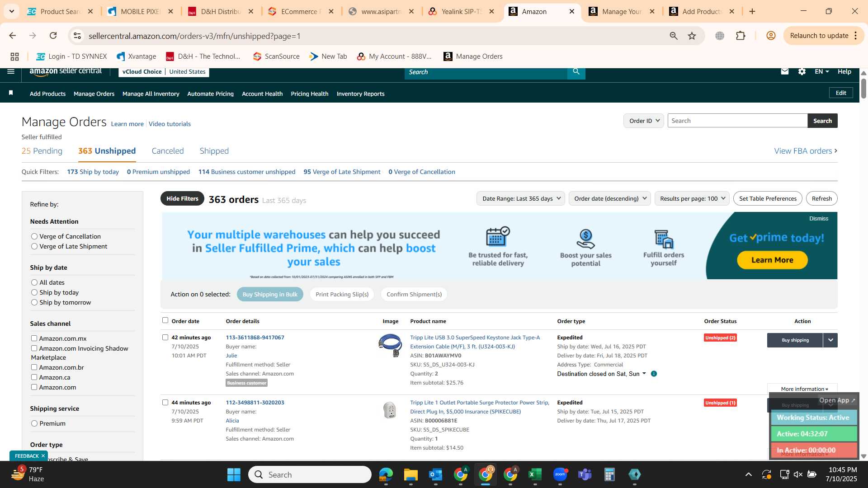868x488 pixels.
Task: Launch File Explorer from the taskbar
Action: click(410, 474)
